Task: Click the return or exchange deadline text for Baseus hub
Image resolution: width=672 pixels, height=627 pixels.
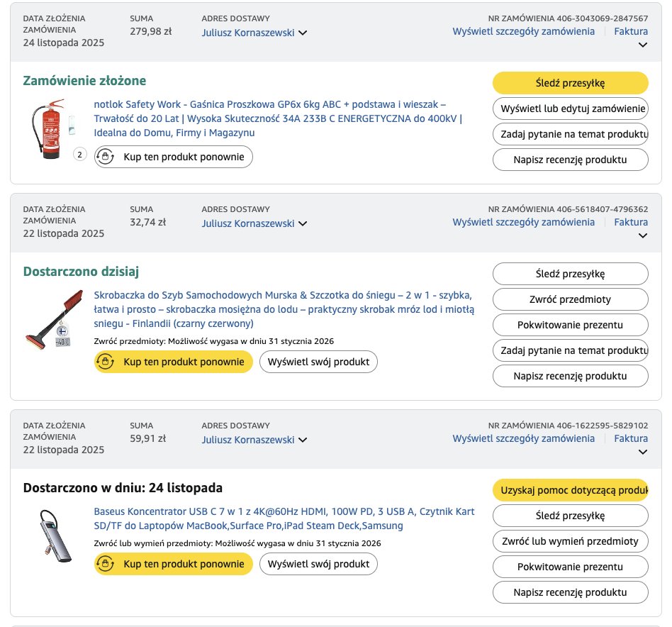Action: tap(237, 543)
